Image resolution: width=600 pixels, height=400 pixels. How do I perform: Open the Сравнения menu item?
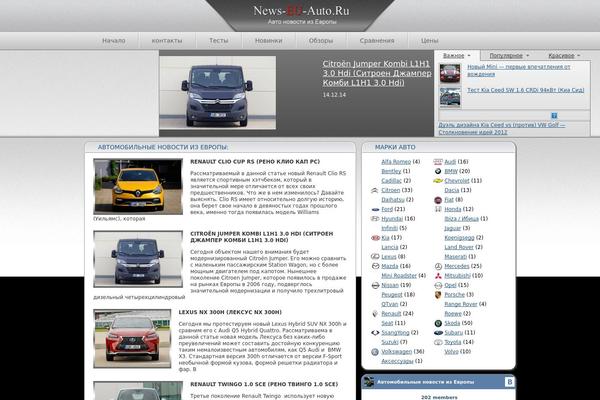(x=377, y=41)
